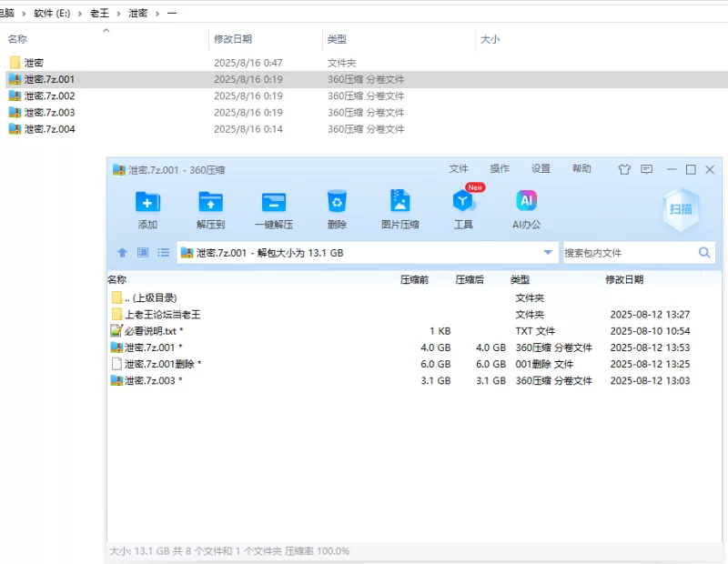Viewport: 728px width, 564px height.
Task: Go to 软件 (E:) in the breadcrumb
Action: 52,14
